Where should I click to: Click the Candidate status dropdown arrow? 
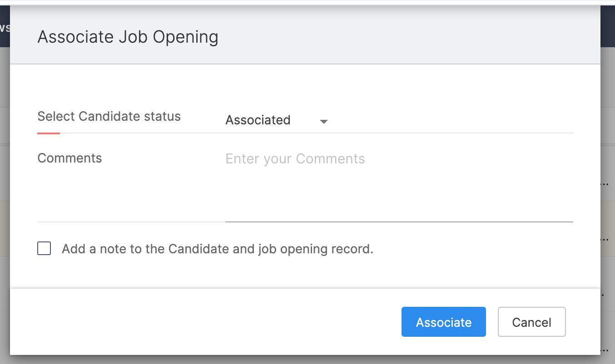(x=323, y=121)
